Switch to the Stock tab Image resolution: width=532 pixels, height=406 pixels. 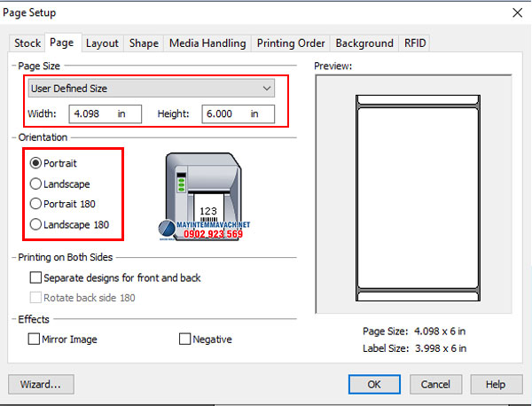(x=27, y=43)
